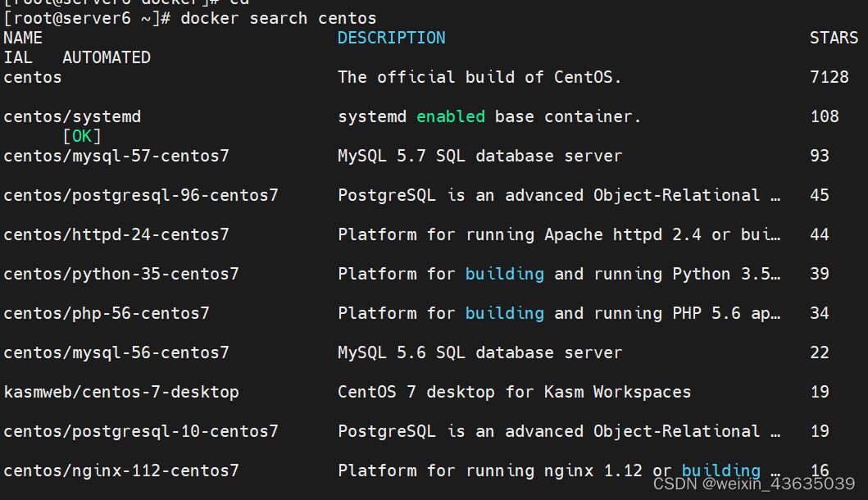This screenshot has height=500, width=868.
Task: Click the '[root@server6 ~]#' shell prompt
Action: coord(87,18)
